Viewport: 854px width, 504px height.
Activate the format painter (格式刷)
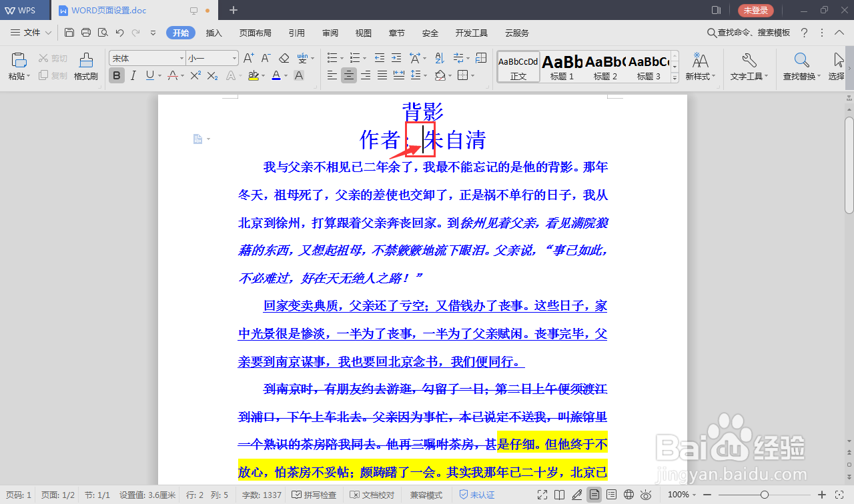85,67
